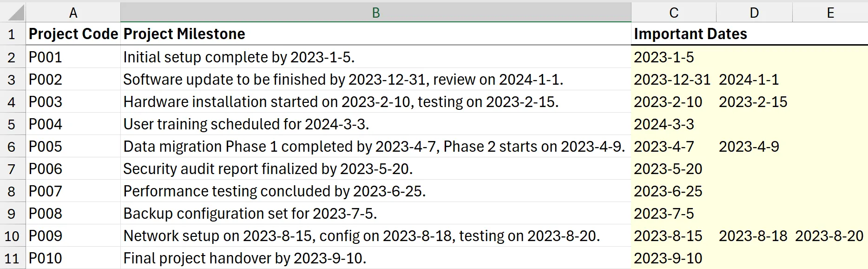The height and width of the screenshot is (269, 868).
Task: Select the 2023-8-20 date cell
Action: [x=829, y=236]
